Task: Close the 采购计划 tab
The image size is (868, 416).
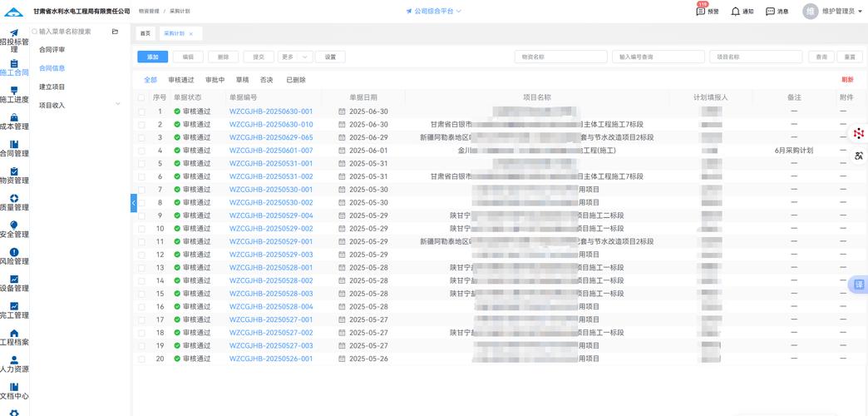Action: tap(191, 34)
